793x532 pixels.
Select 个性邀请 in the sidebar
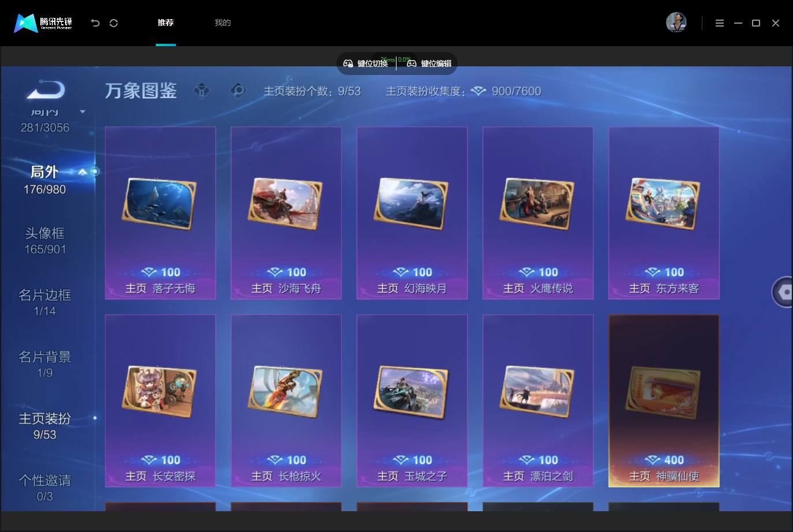click(x=45, y=488)
